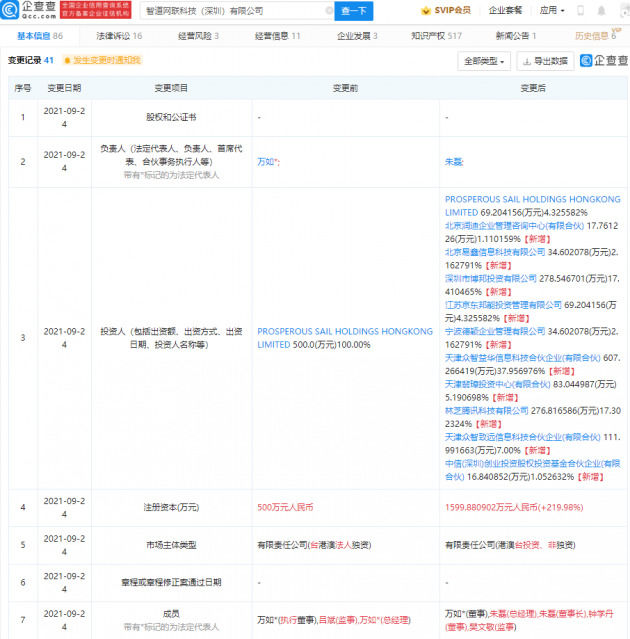Image resolution: width=630 pixels, height=639 pixels.
Task: Open 江苏京东邦能投资管理有限公司 link
Action: point(503,305)
